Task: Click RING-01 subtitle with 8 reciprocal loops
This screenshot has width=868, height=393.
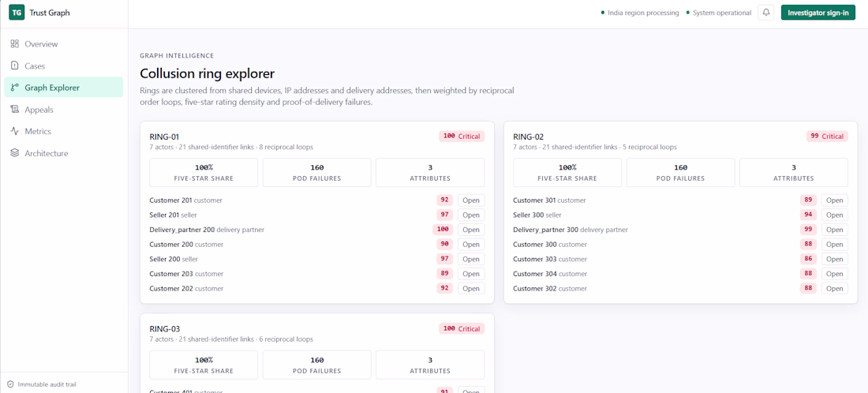Action: 231,148
